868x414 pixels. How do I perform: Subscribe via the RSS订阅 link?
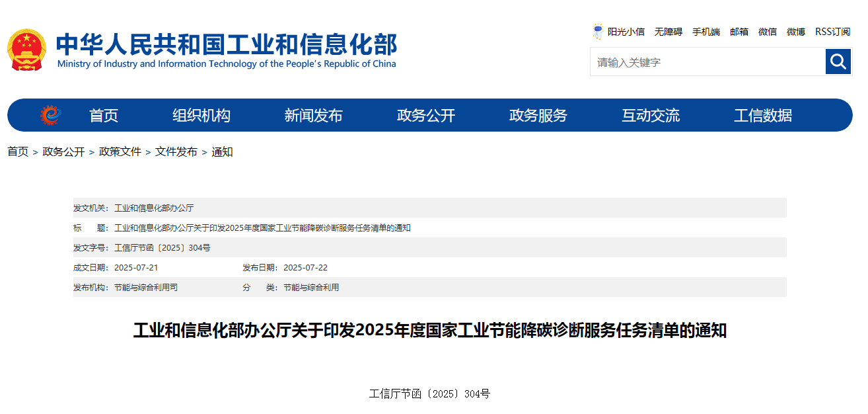click(832, 31)
